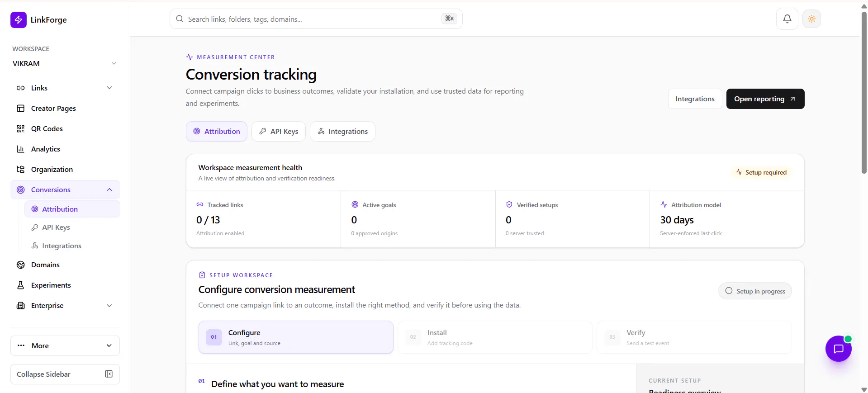Click the Collapse Sidebar panel icon
This screenshot has height=393, width=868.
point(109,374)
